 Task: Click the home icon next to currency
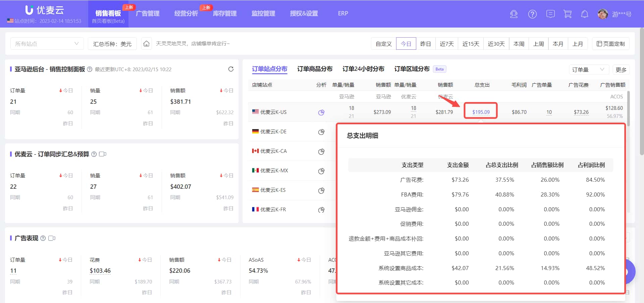(147, 44)
